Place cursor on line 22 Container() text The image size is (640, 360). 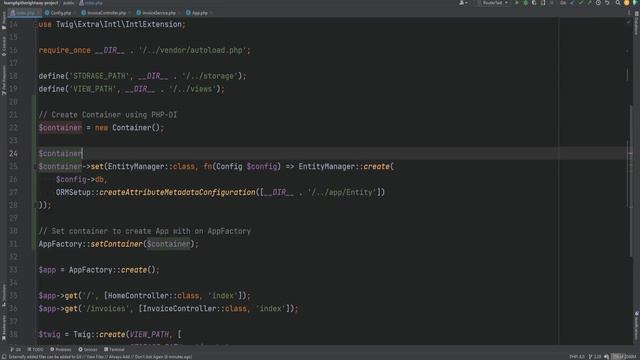pyautogui.click(x=136, y=128)
